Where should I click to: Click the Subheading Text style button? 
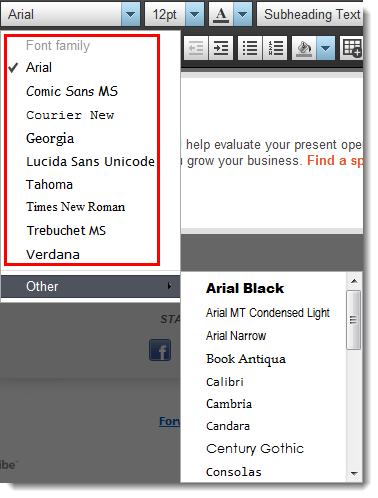point(310,15)
